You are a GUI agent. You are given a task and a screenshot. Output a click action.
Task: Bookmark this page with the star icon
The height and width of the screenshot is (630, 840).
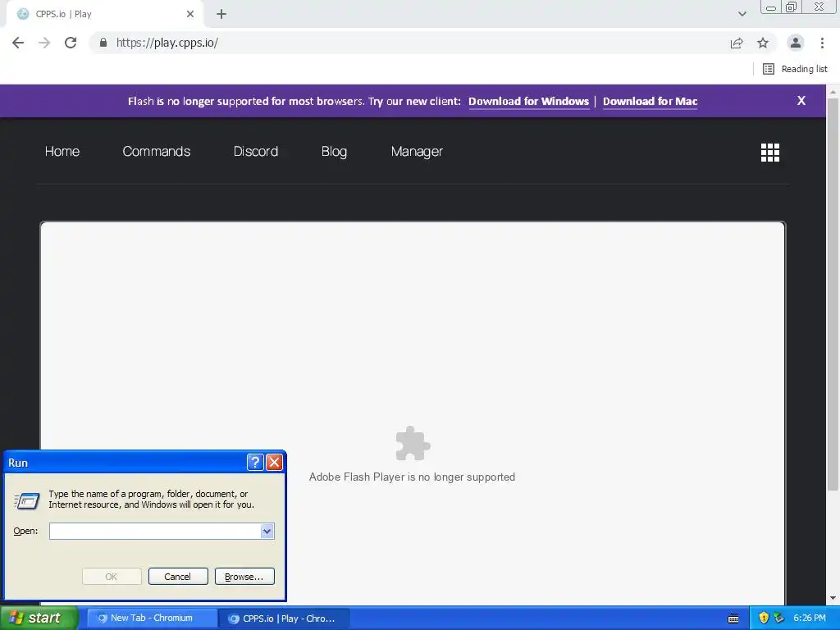click(x=763, y=43)
